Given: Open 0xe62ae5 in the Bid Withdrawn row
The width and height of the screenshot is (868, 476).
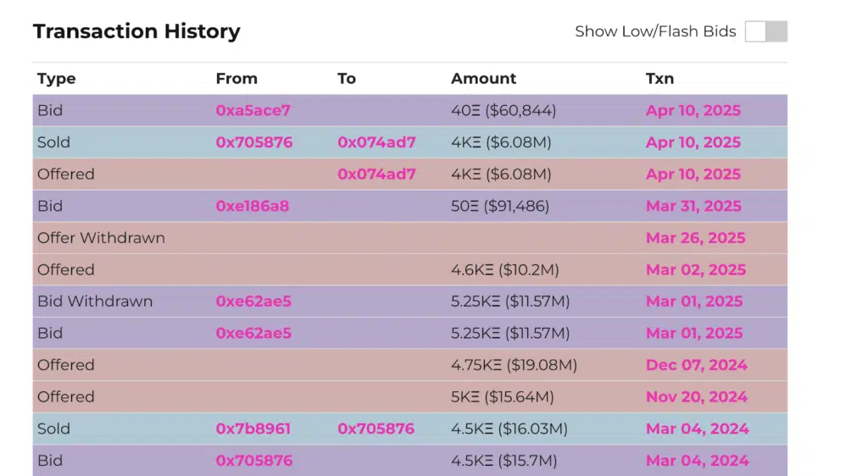Looking at the screenshot, I should click(253, 302).
